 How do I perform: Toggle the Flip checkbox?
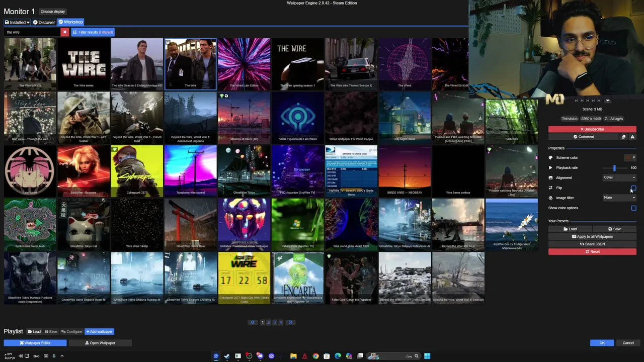point(633,188)
